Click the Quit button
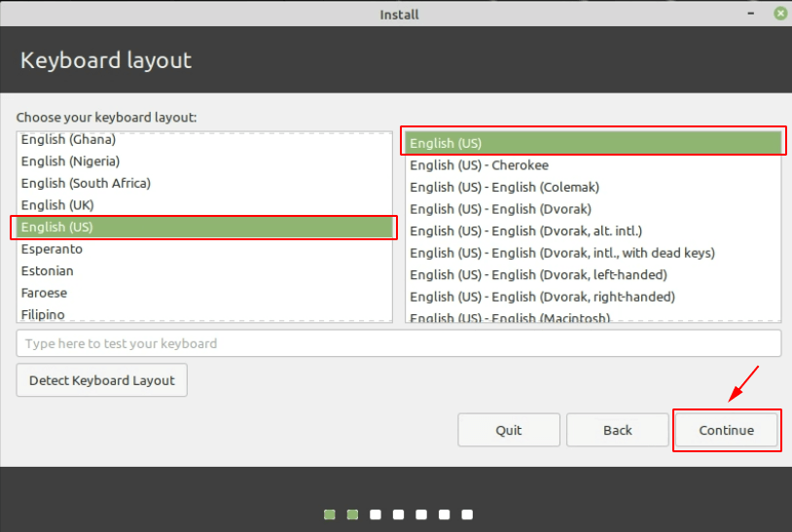Image resolution: width=792 pixels, height=532 pixels. (x=509, y=430)
